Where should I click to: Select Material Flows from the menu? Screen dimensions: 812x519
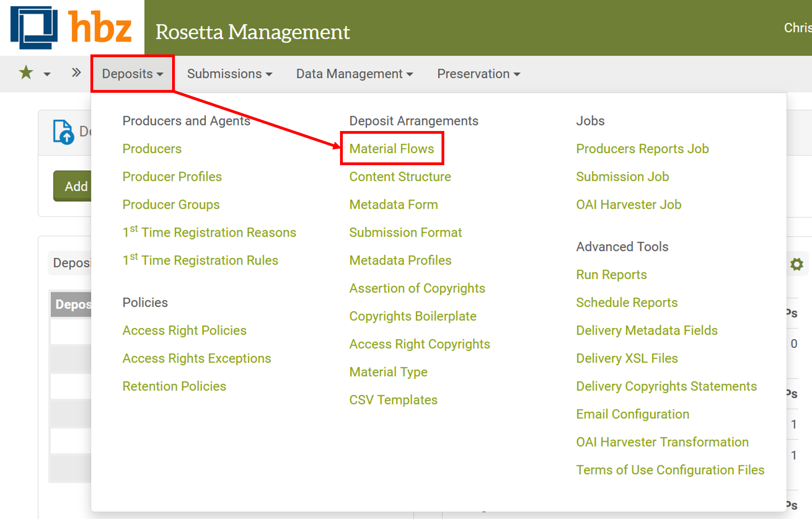[x=392, y=149]
